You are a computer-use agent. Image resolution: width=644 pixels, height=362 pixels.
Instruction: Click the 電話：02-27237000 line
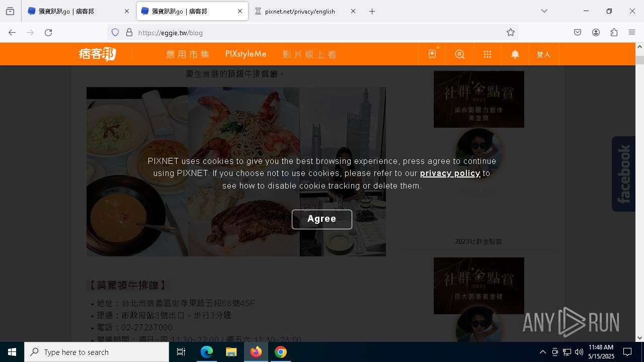(x=135, y=328)
